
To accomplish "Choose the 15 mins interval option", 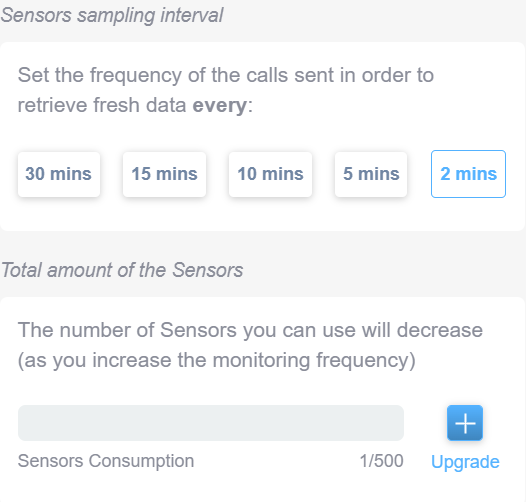I will tap(164, 174).
